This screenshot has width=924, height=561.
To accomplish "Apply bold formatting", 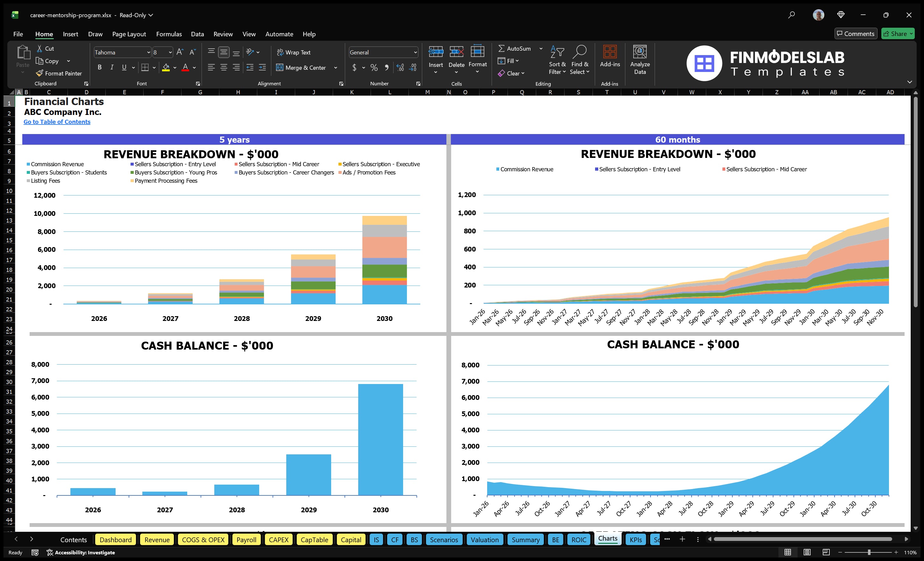I will [x=99, y=67].
